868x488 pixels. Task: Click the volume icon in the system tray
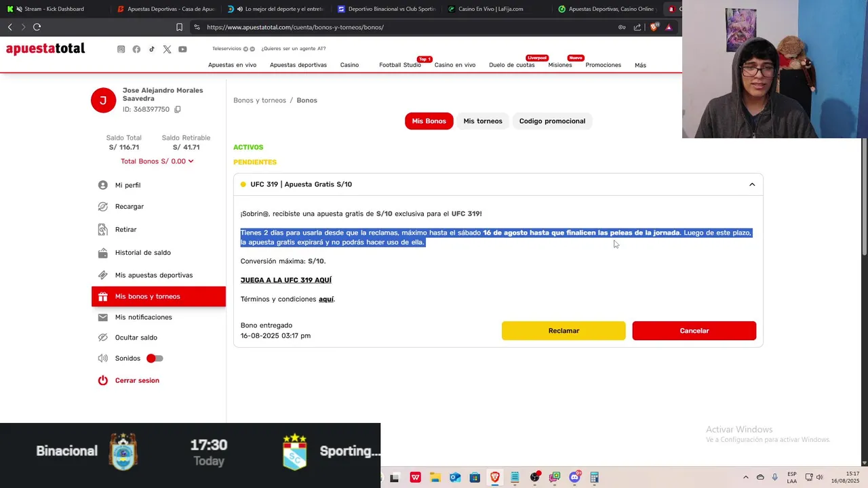point(819,477)
